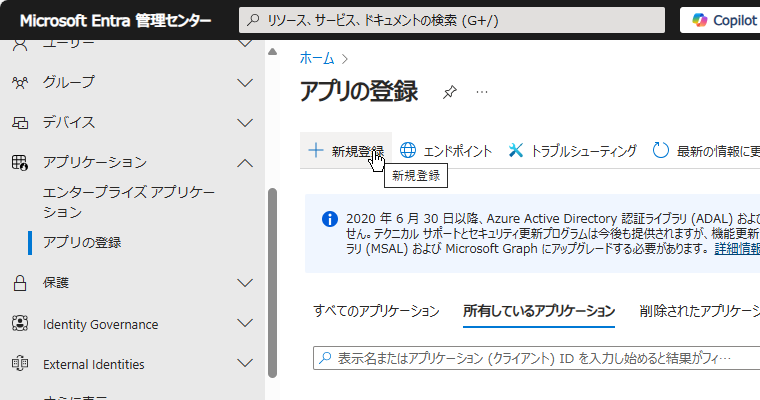The height and width of the screenshot is (400, 760).
Task: Click the トラブルシューティング toolbar label
Action: coord(584,151)
